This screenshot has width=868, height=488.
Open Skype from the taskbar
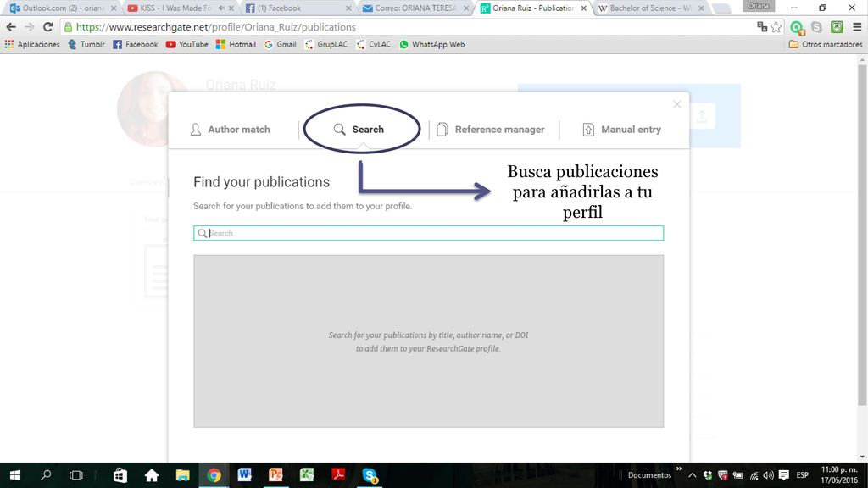click(370, 475)
